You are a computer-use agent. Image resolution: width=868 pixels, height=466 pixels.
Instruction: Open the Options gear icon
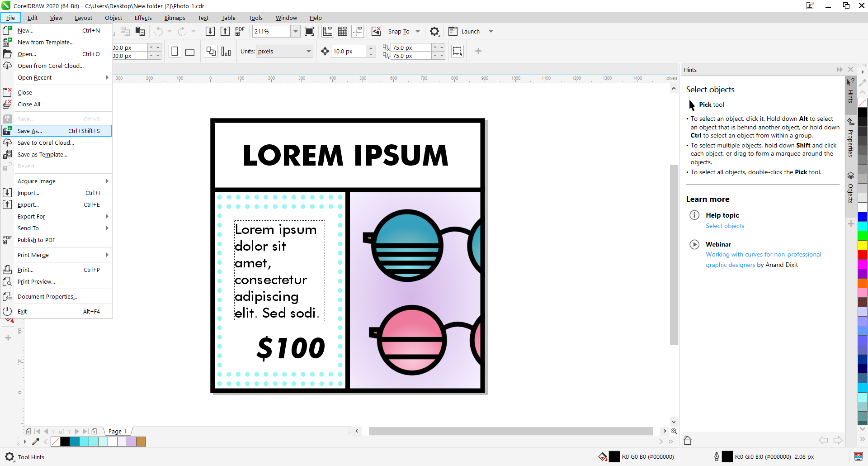coord(434,31)
